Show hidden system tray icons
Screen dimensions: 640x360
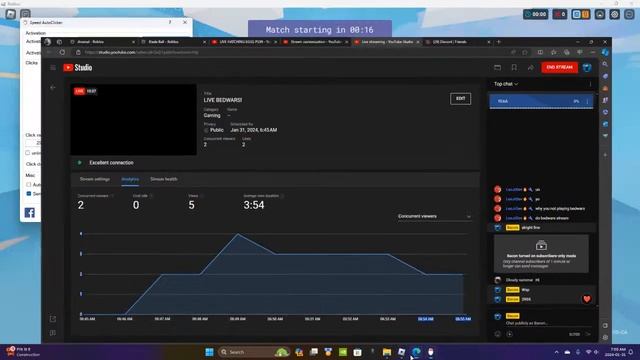[x=556, y=352]
